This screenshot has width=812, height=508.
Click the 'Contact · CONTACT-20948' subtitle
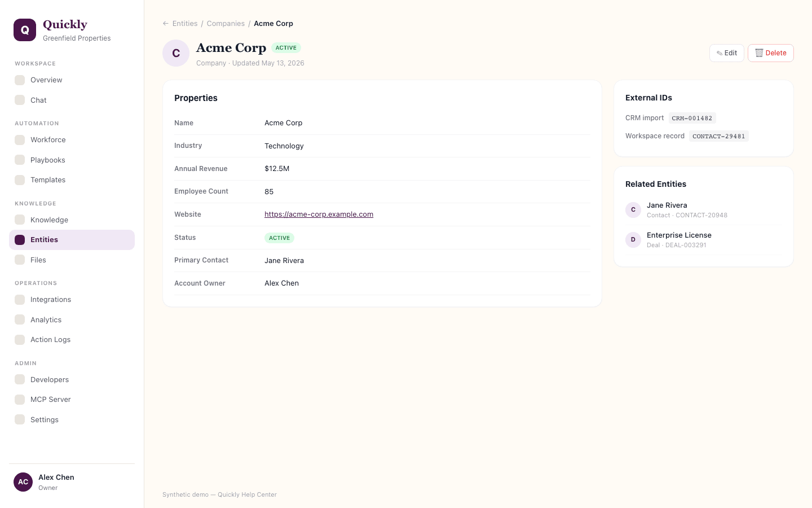pos(687,216)
